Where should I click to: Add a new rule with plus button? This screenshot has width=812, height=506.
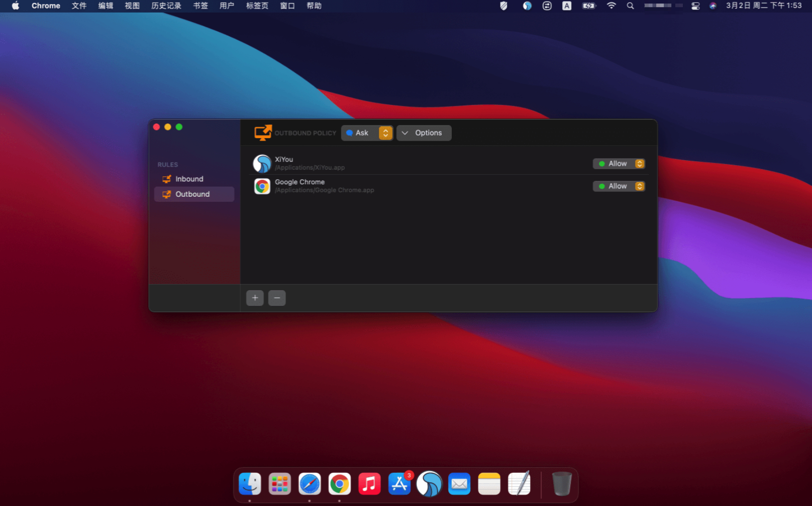(255, 298)
